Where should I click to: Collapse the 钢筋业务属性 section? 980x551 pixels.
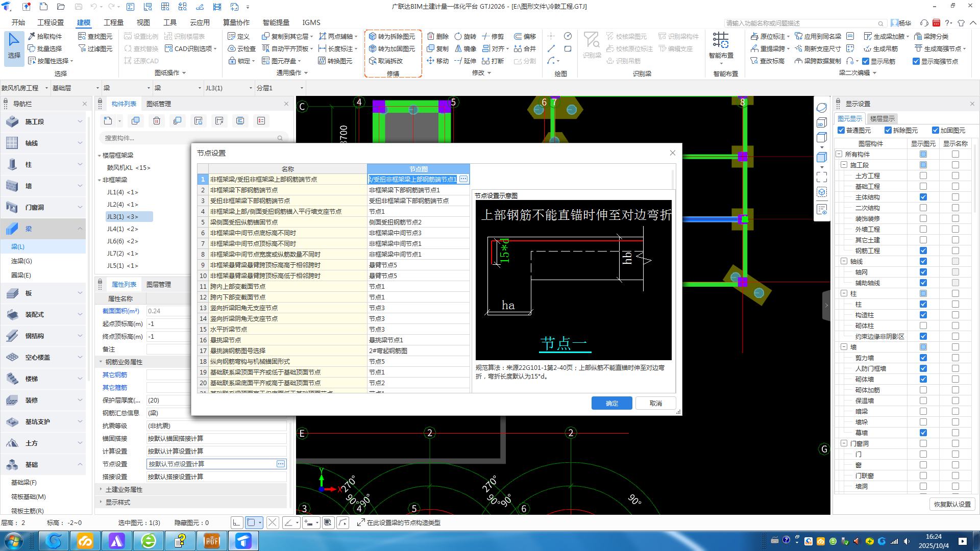click(x=101, y=362)
